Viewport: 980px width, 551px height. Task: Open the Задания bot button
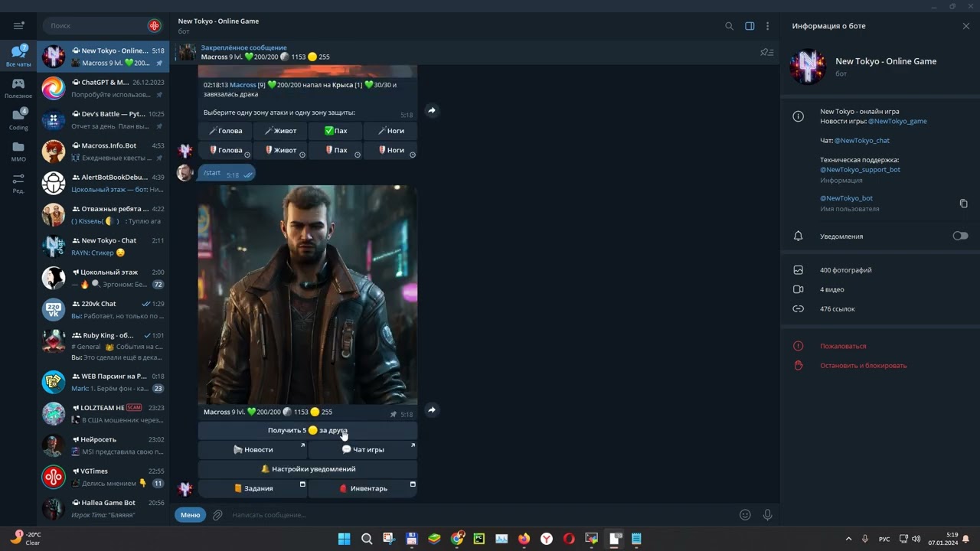click(253, 488)
